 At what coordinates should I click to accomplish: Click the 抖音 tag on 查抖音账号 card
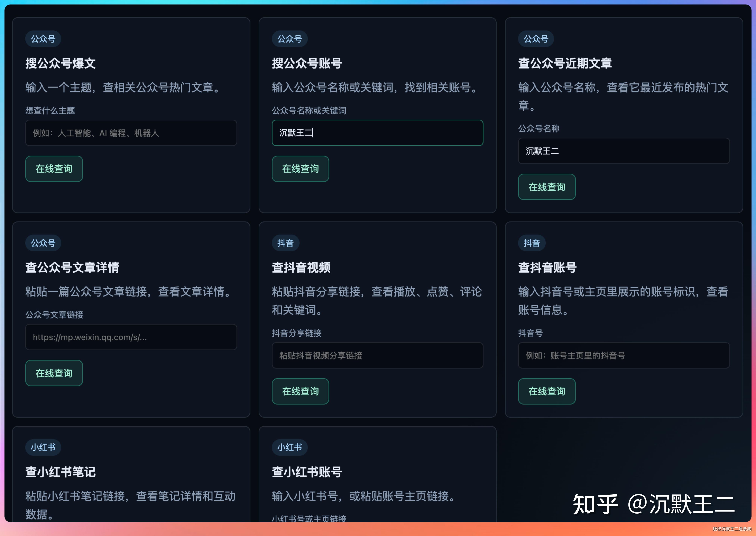[x=532, y=243]
